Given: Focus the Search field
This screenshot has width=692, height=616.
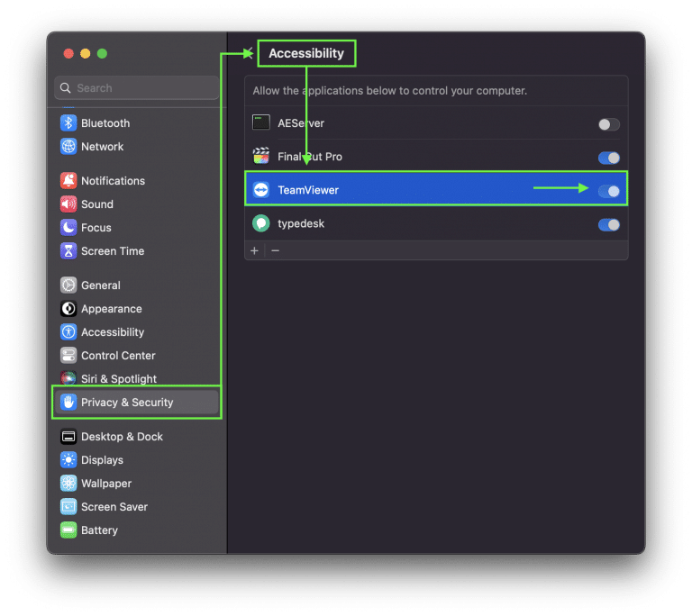Looking at the screenshot, I should [137, 88].
